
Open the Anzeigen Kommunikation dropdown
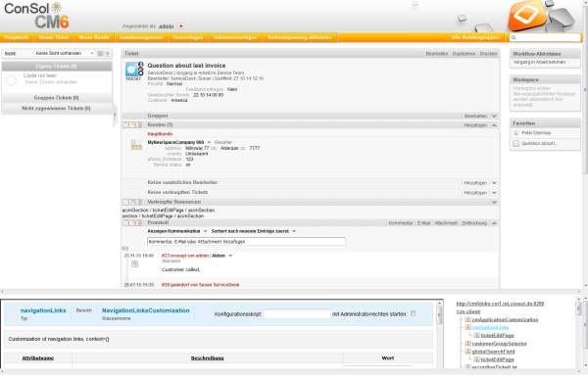[177, 231]
